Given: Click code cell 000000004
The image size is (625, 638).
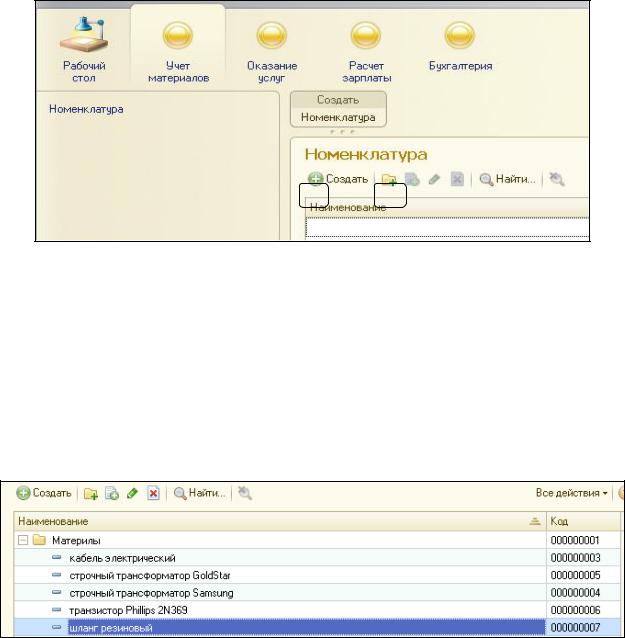Looking at the screenshot, I should pyautogui.click(x=583, y=592).
